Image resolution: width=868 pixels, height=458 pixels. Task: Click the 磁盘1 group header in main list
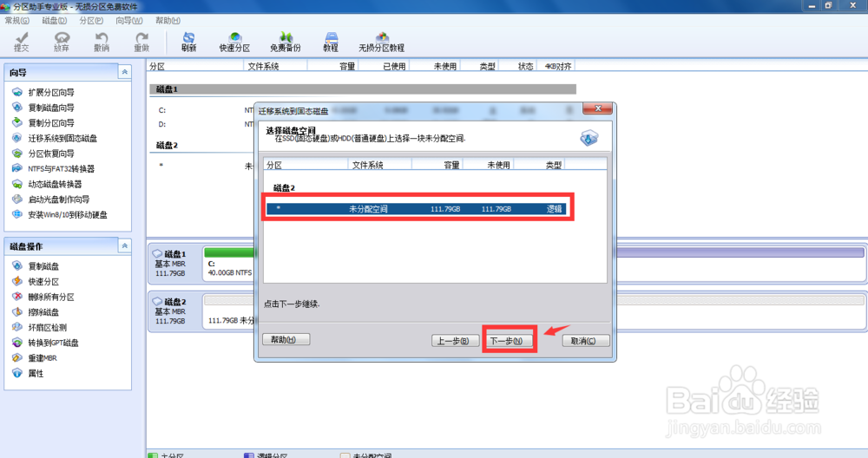363,89
